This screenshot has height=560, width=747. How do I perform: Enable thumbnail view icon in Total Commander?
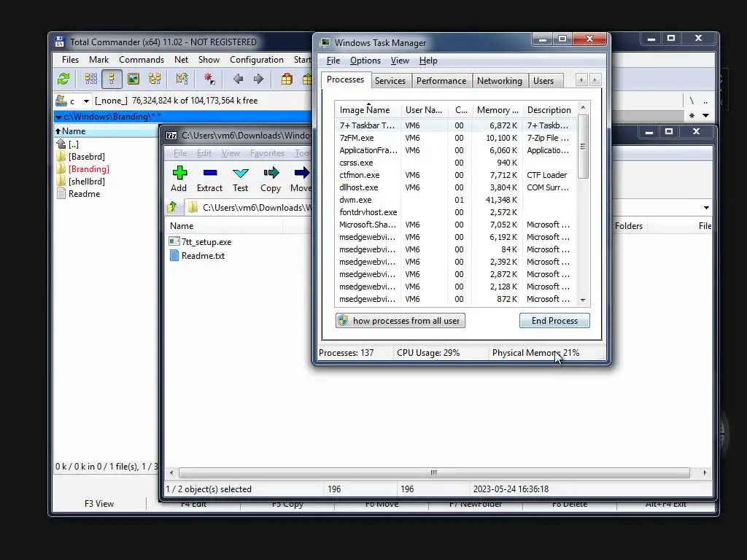(x=133, y=79)
